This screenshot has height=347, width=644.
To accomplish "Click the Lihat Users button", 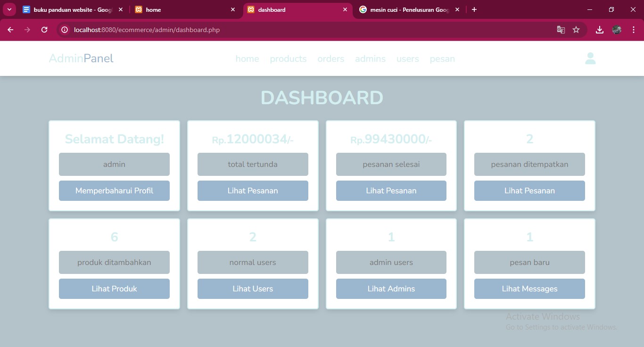I will [x=253, y=289].
